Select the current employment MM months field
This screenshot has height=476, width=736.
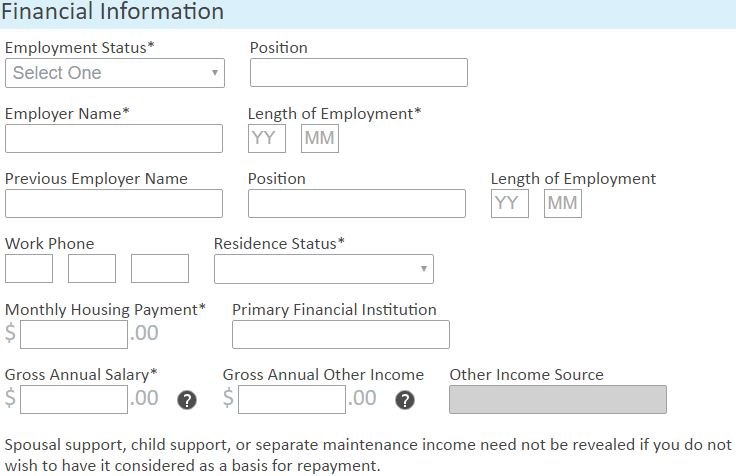pos(320,138)
